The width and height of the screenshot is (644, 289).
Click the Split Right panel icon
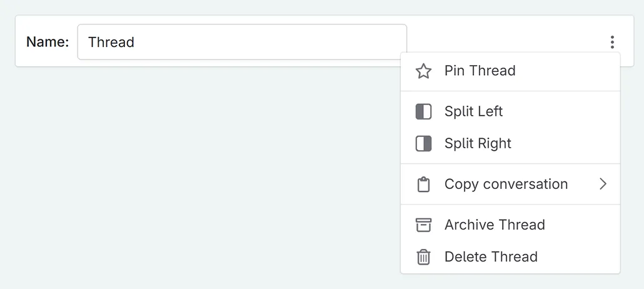point(423,144)
